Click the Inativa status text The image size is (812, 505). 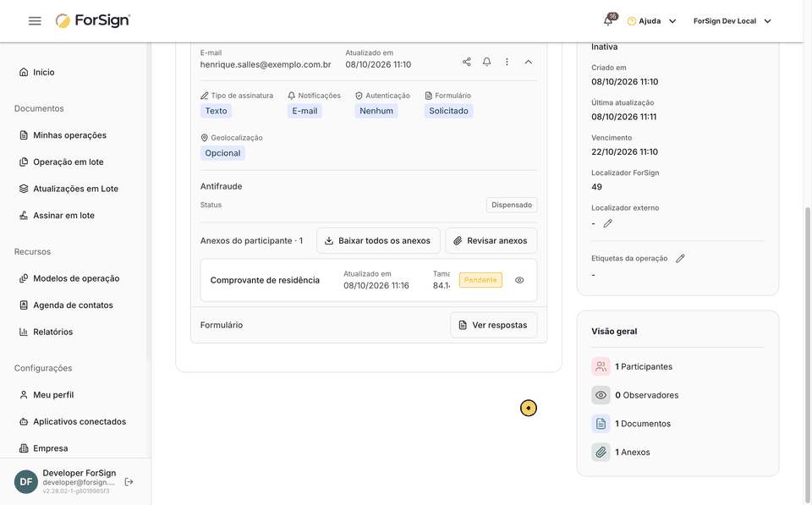click(x=604, y=47)
